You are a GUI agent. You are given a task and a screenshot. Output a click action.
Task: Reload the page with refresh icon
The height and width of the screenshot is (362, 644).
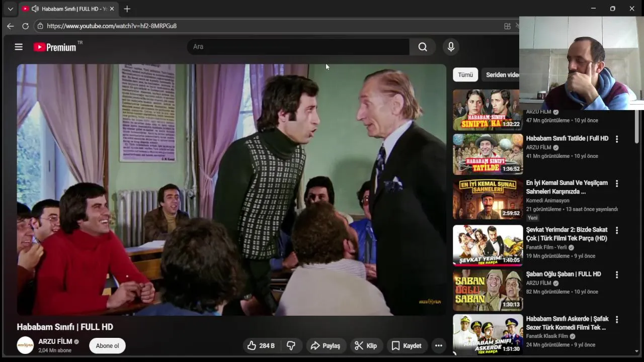coord(25,26)
